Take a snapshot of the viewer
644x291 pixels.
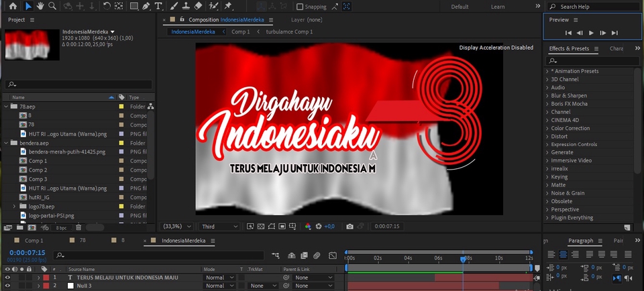[350, 226]
